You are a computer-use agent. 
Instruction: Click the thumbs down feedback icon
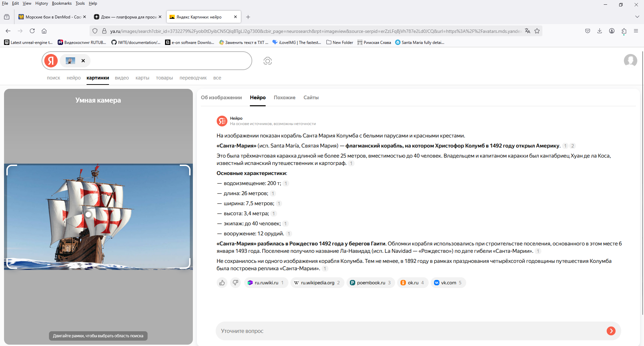pos(235,283)
